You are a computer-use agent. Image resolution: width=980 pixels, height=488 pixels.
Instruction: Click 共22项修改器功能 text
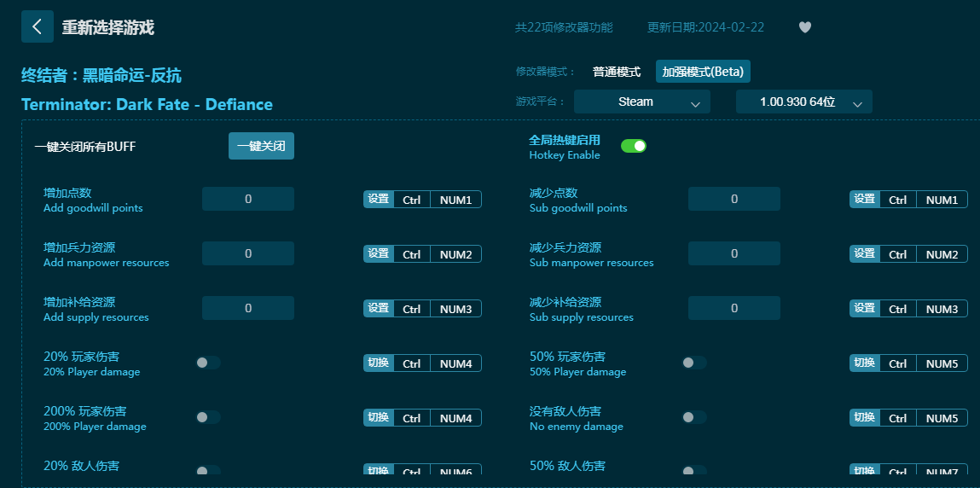pyautogui.click(x=564, y=27)
